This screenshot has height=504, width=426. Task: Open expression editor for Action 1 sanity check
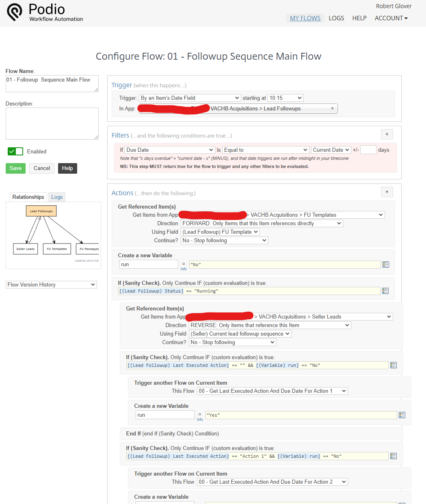pyautogui.click(x=394, y=456)
